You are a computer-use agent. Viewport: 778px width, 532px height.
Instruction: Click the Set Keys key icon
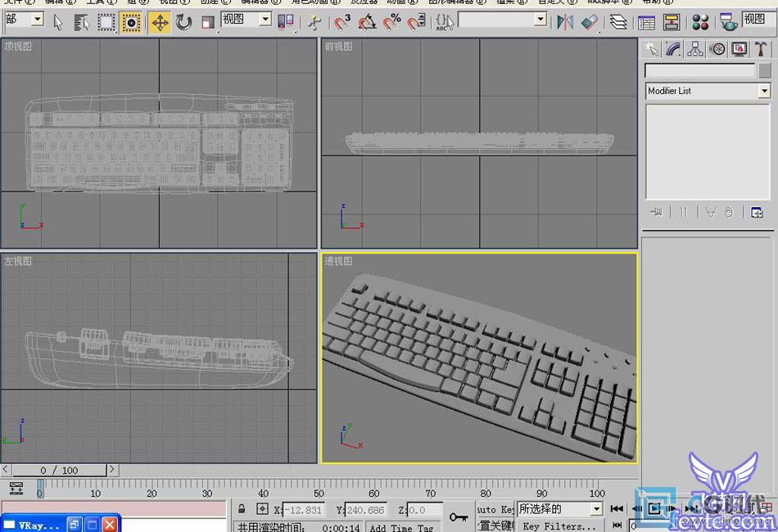coord(459,517)
